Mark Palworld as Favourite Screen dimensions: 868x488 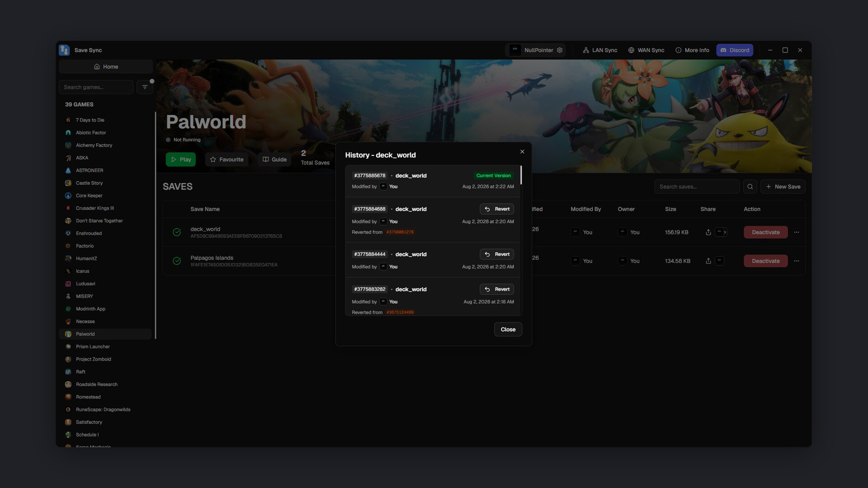point(226,160)
